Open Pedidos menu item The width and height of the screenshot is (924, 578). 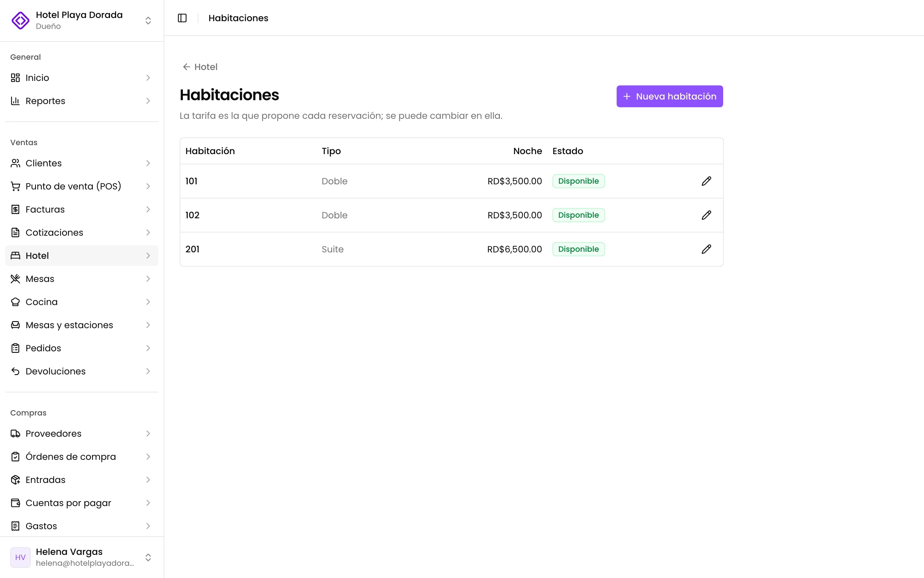pos(82,348)
